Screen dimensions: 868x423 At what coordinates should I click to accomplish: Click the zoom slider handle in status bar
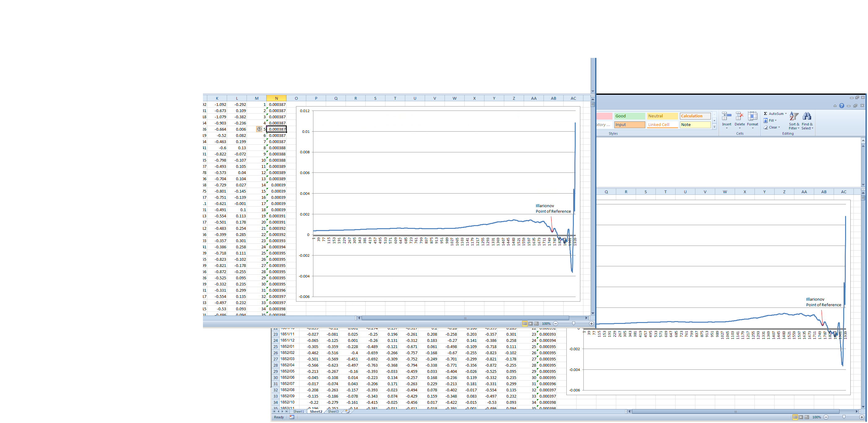(x=844, y=417)
